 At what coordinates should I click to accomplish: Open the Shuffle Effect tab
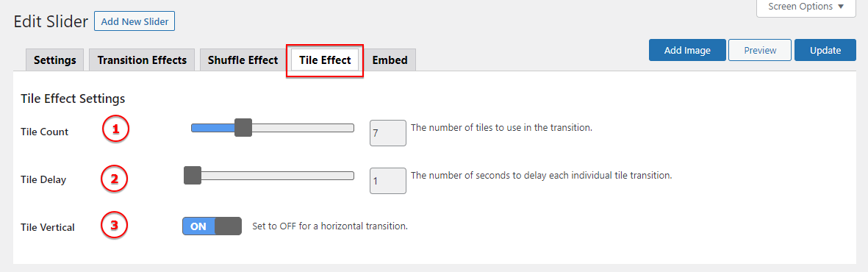(243, 60)
